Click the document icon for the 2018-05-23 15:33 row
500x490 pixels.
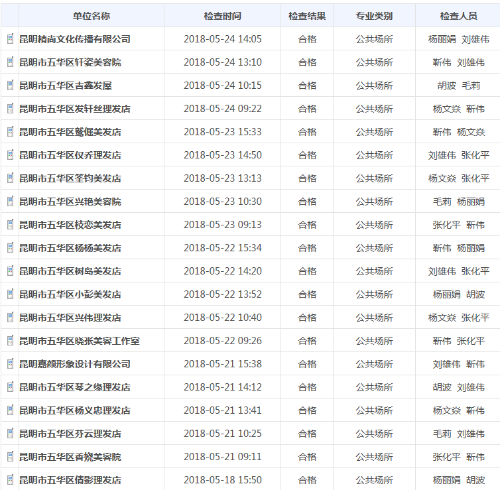pos(10,132)
